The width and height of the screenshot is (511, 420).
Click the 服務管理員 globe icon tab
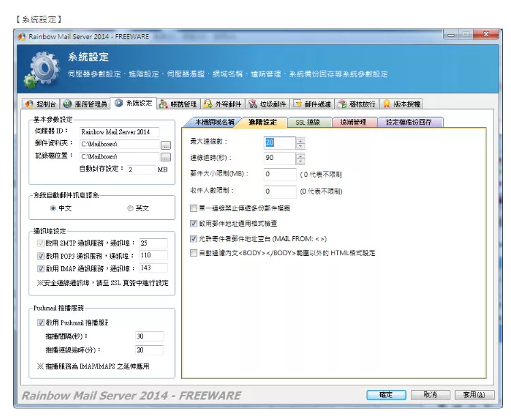click(85, 104)
